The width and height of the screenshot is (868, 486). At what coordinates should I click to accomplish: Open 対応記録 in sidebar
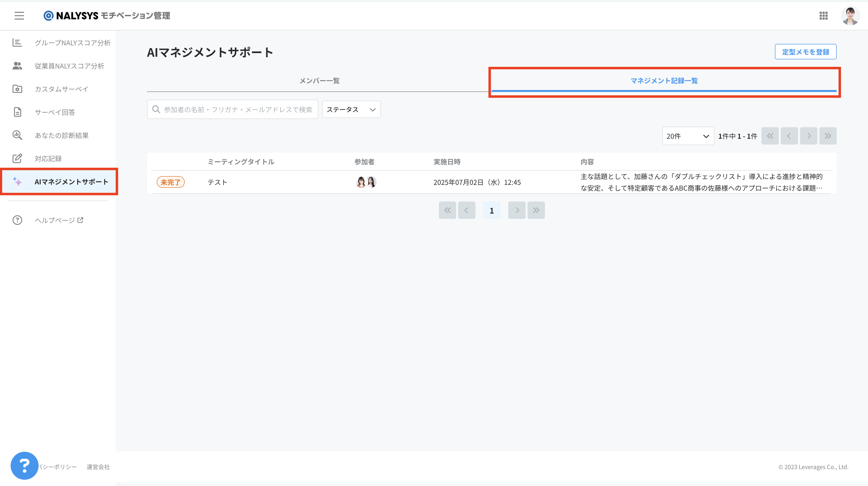coord(58,159)
